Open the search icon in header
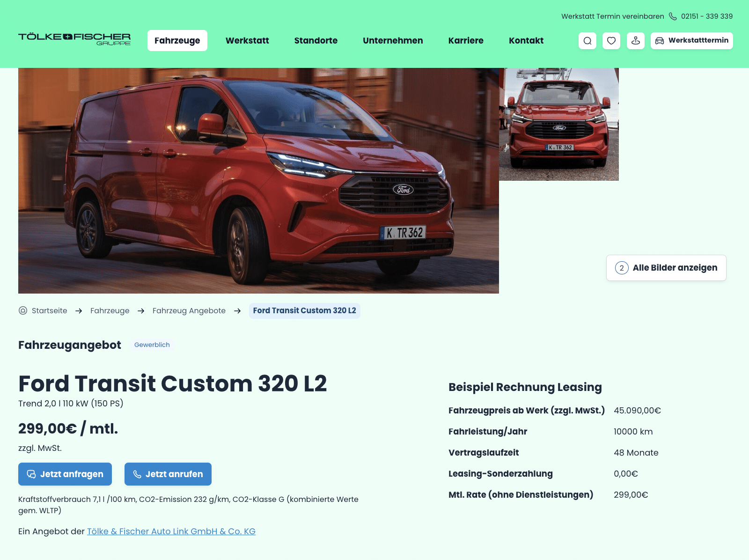 click(587, 41)
